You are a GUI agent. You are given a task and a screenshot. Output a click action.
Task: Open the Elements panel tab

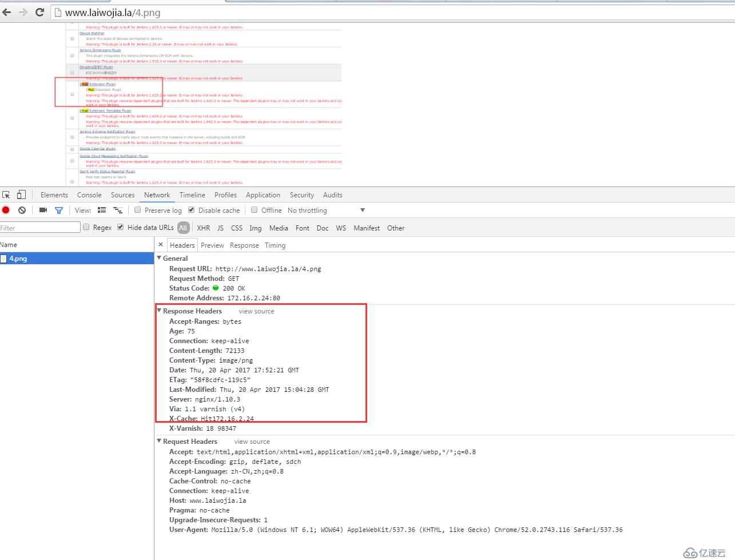[x=54, y=195]
